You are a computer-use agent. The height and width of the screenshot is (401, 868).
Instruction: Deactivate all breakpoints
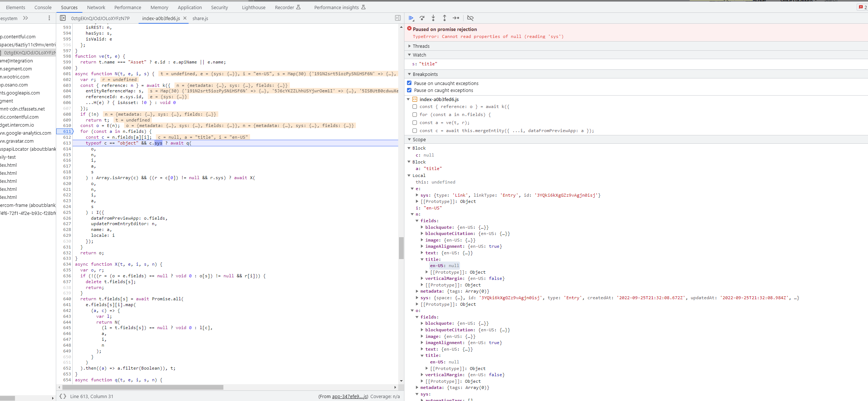click(x=470, y=18)
